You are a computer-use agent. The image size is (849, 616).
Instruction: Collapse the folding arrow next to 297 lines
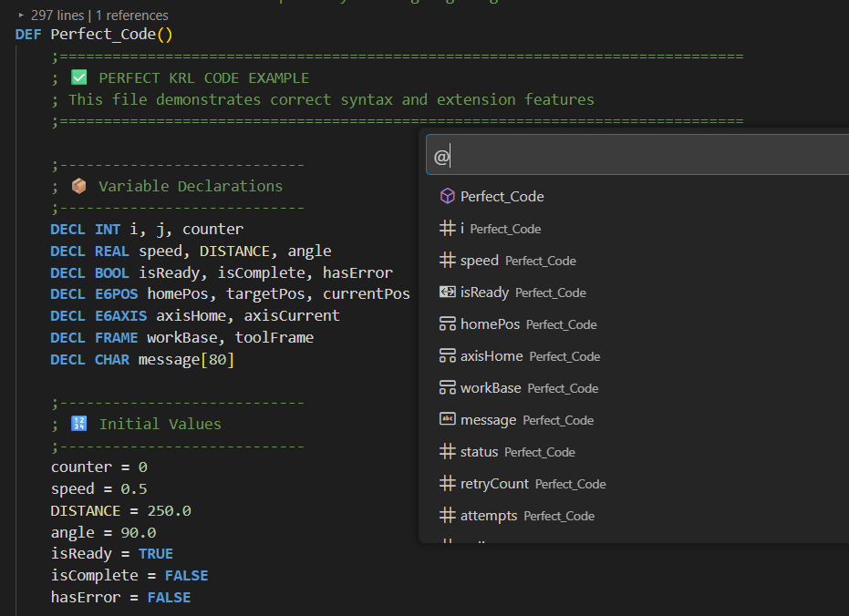click(x=21, y=15)
